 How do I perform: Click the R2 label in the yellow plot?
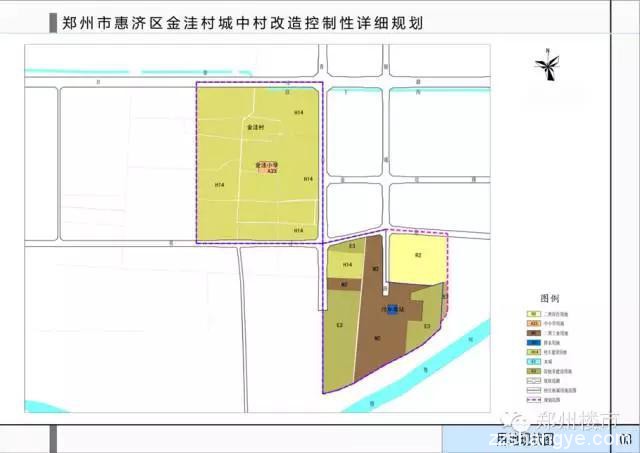(418, 255)
